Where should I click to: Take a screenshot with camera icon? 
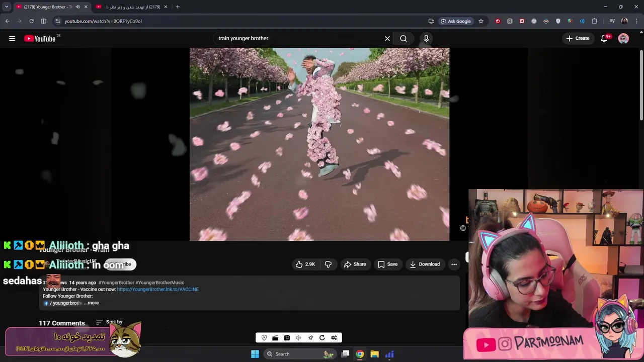point(287,338)
